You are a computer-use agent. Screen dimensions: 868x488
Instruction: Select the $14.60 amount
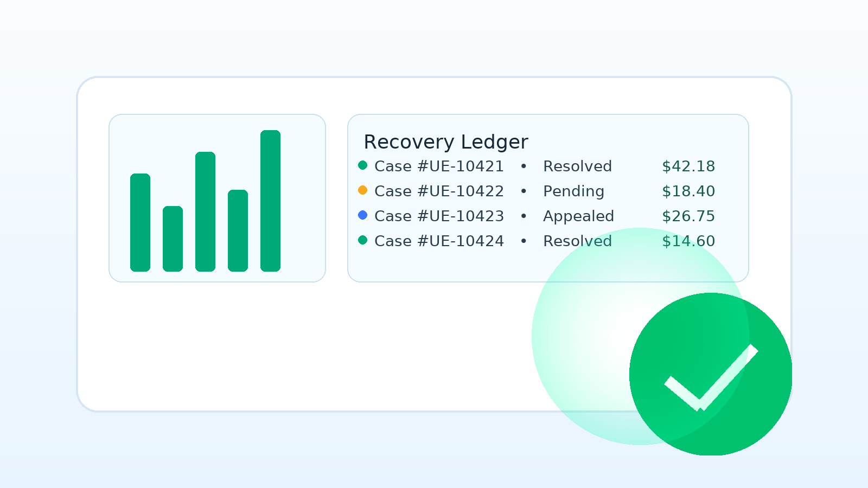coord(688,241)
